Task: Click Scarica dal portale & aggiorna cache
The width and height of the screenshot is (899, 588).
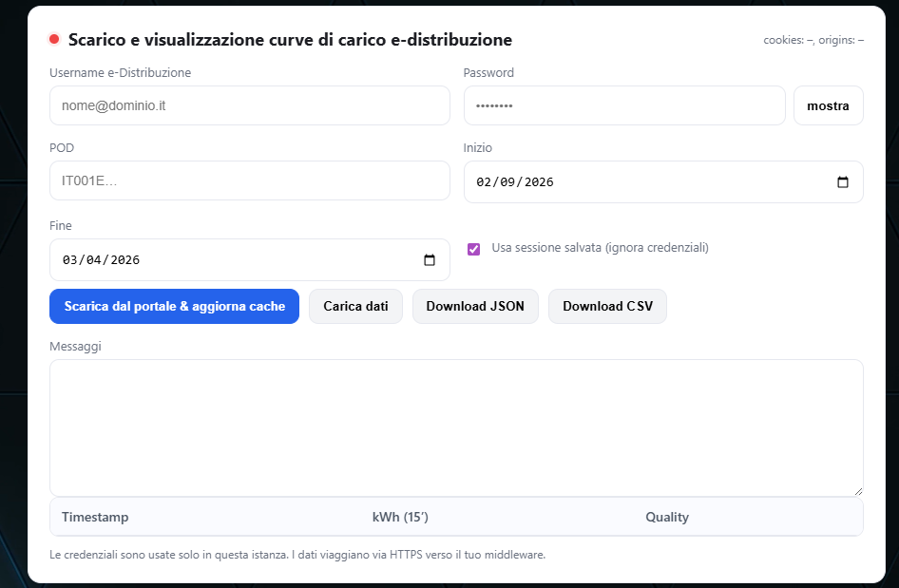Action: tap(174, 307)
